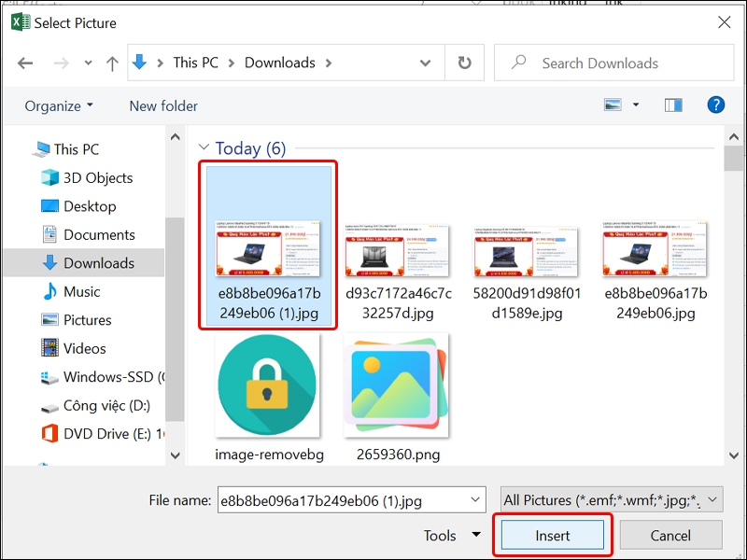Open Desktop in the sidebar
Viewport: 747px width, 560px height.
tap(78, 206)
